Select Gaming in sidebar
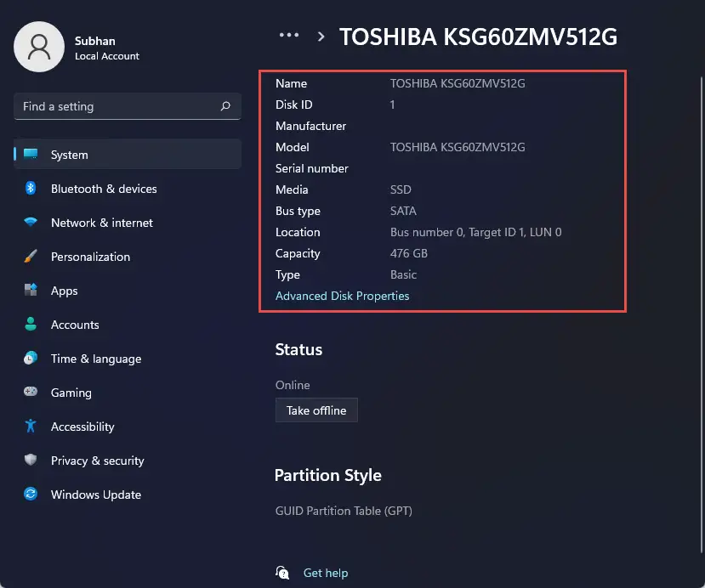 coord(128,393)
